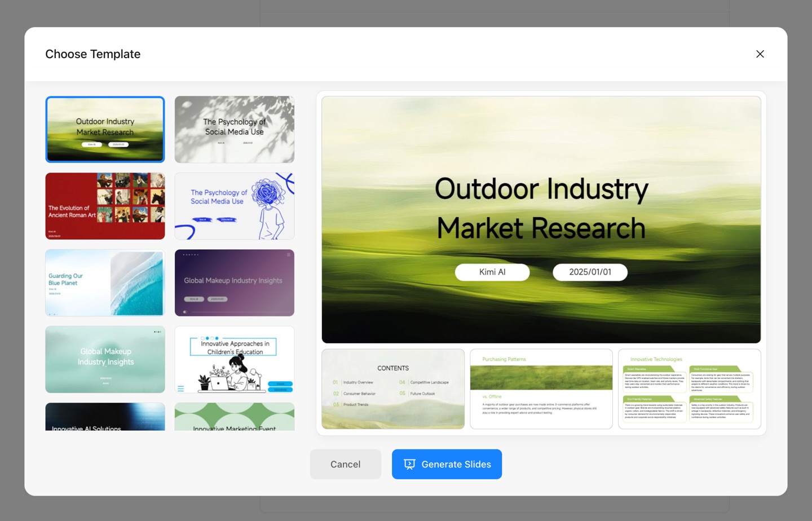Screen dimensions: 812x521
Task: Choose Innovative Approaches in Children's Education template
Action: (235, 359)
